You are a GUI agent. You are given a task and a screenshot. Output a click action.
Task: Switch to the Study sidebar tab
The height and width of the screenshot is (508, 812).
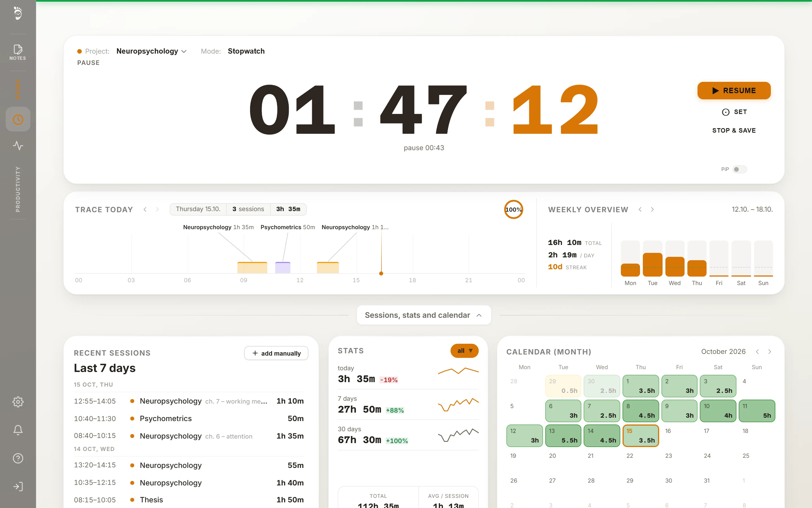tap(18, 89)
